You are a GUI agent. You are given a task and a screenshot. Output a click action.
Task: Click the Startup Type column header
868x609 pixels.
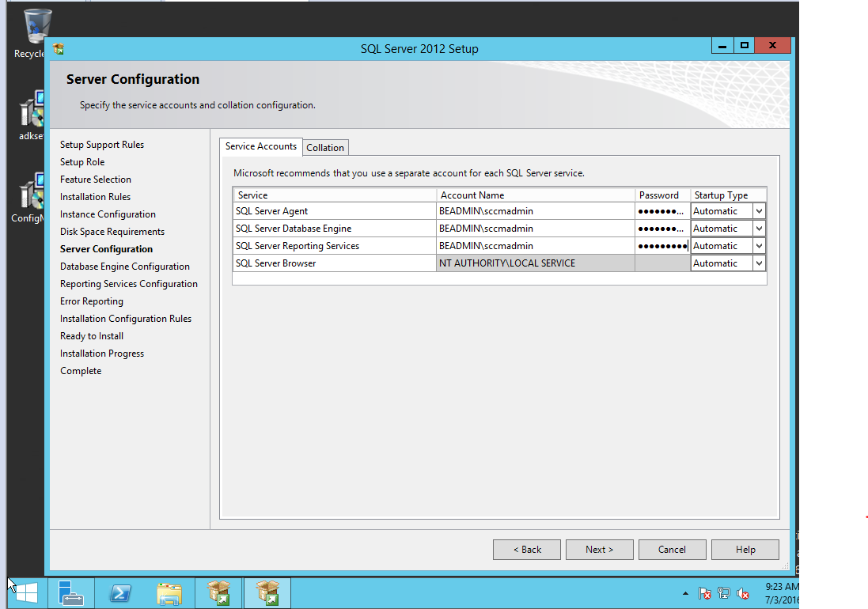pos(729,195)
